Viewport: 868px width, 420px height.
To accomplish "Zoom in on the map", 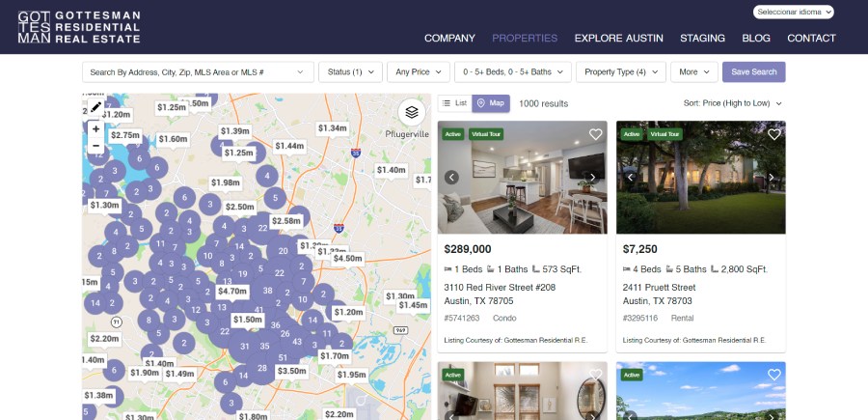I will 95,129.
